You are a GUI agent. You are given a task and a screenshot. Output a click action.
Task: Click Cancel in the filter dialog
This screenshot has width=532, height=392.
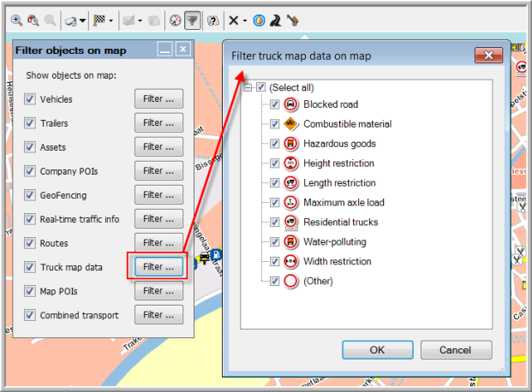(x=455, y=349)
